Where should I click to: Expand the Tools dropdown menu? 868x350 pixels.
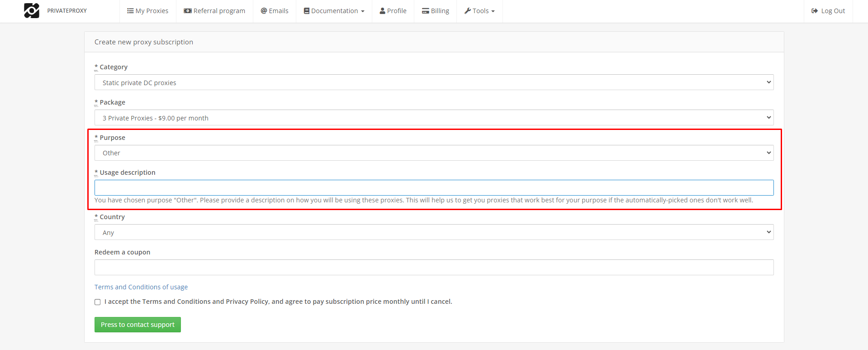[x=479, y=11]
